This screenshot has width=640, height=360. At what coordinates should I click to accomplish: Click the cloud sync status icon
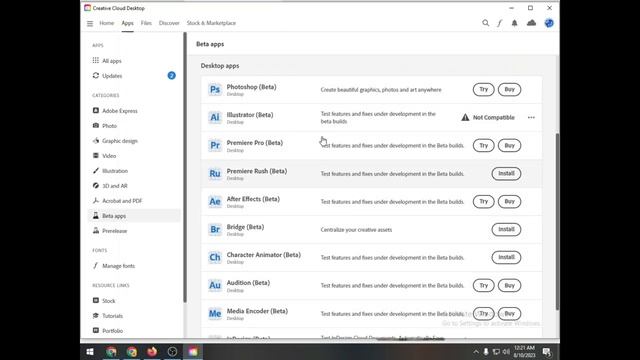click(x=531, y=23)
